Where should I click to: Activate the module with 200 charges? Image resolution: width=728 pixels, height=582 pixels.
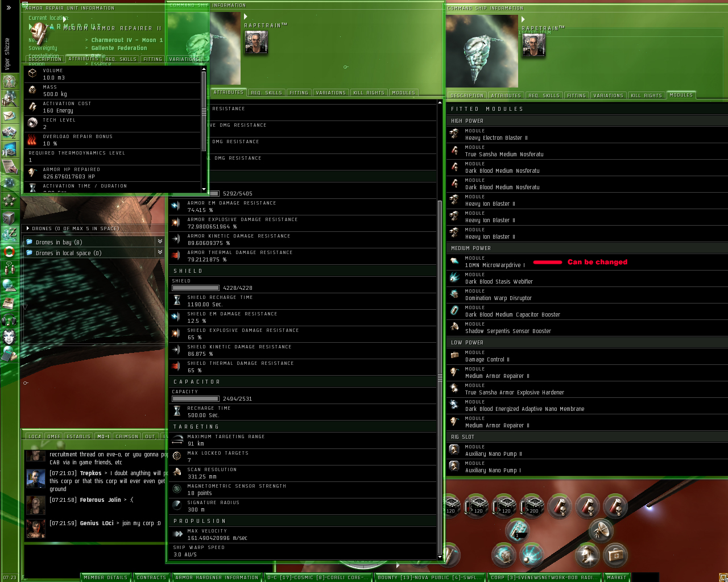[x=533, y=505]
